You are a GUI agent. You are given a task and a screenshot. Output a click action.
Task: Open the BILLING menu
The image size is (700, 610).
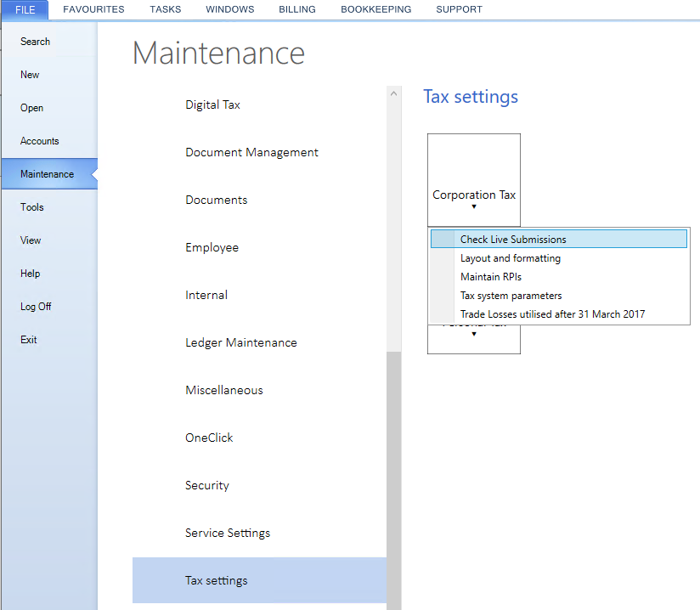tap(297, 9)
